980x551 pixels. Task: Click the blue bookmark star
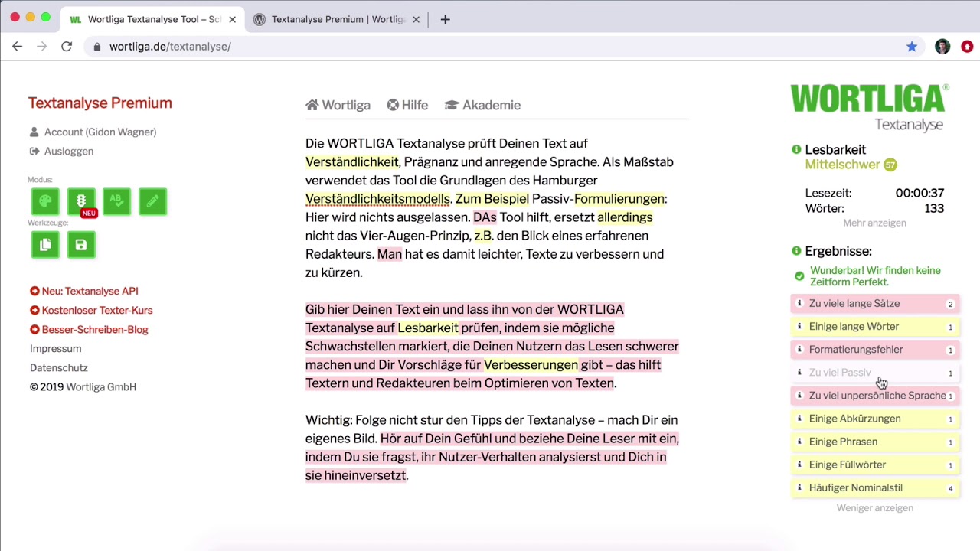click(912, 47)
